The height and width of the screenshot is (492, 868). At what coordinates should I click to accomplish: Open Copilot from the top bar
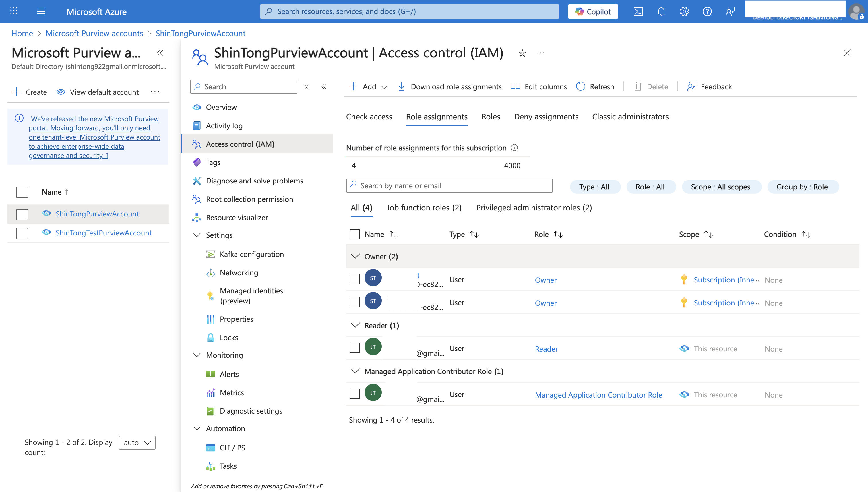pos(593,11)
